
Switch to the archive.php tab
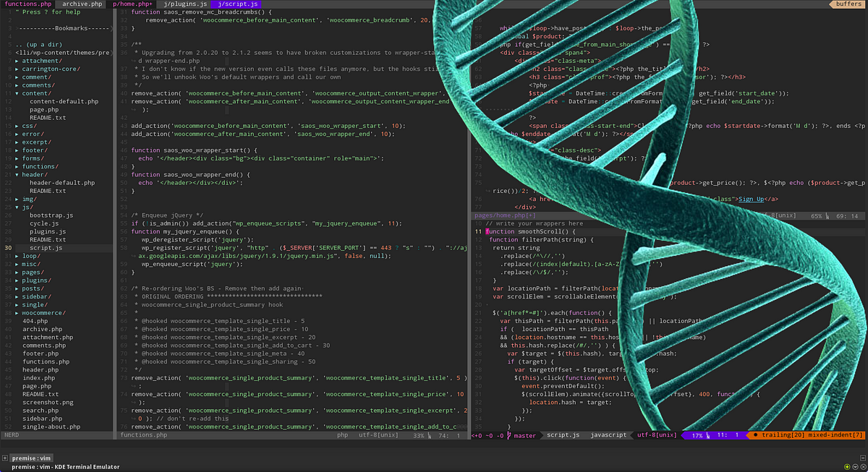[x=81, y=4]
